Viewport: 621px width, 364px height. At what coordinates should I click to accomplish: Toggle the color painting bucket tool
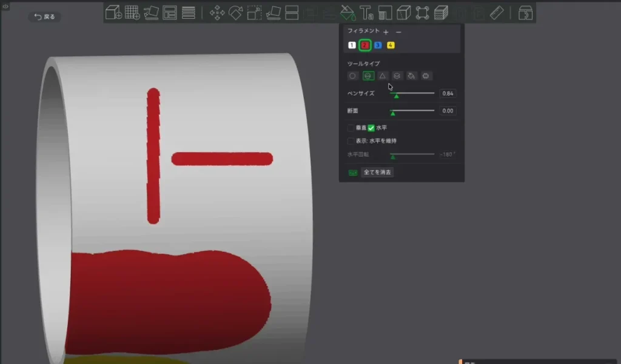pyautogui.click(x=347, y=13)
